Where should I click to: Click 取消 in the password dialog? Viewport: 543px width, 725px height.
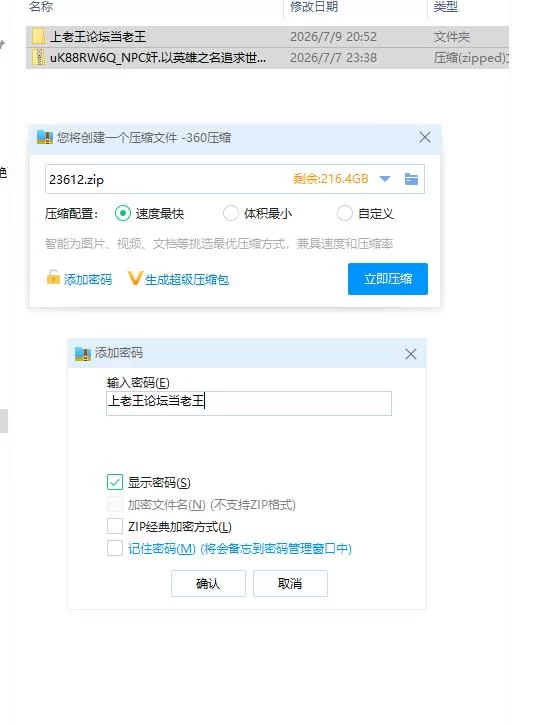pos(290,584)
